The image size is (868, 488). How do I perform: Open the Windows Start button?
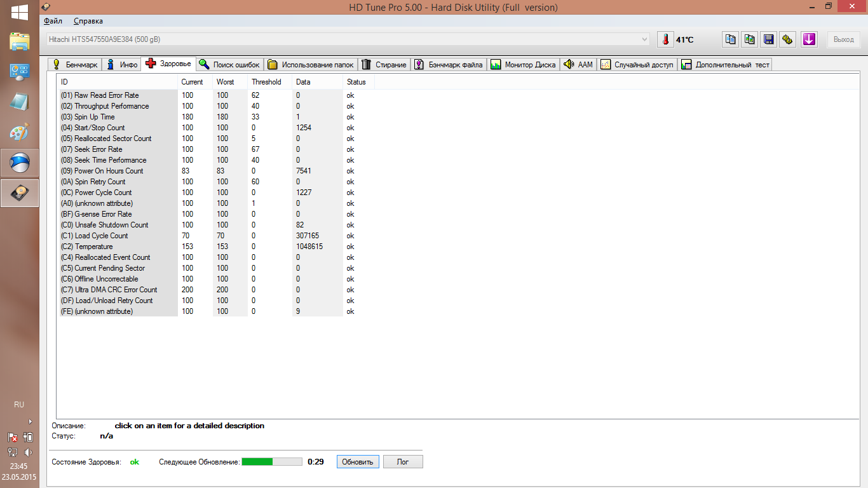point(19,11)
